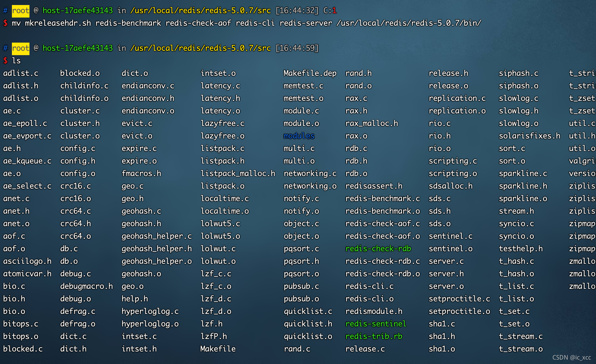Click the sdsalloc.h file name

click(x=451, y=186)
